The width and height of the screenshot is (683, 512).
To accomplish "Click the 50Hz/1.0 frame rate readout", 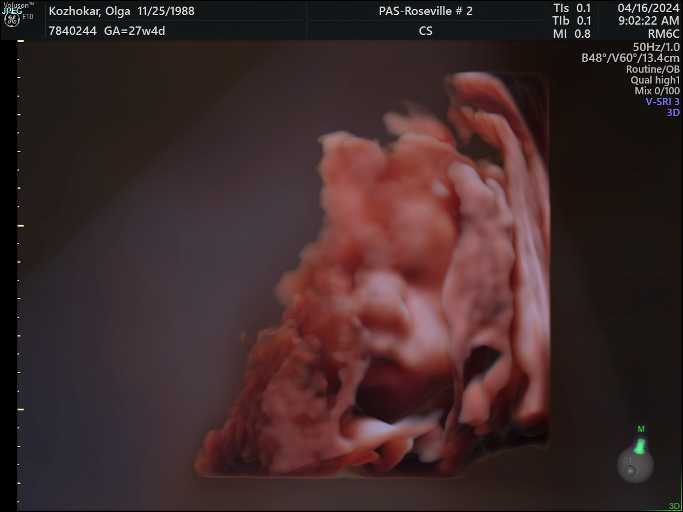I will (655, 47).
